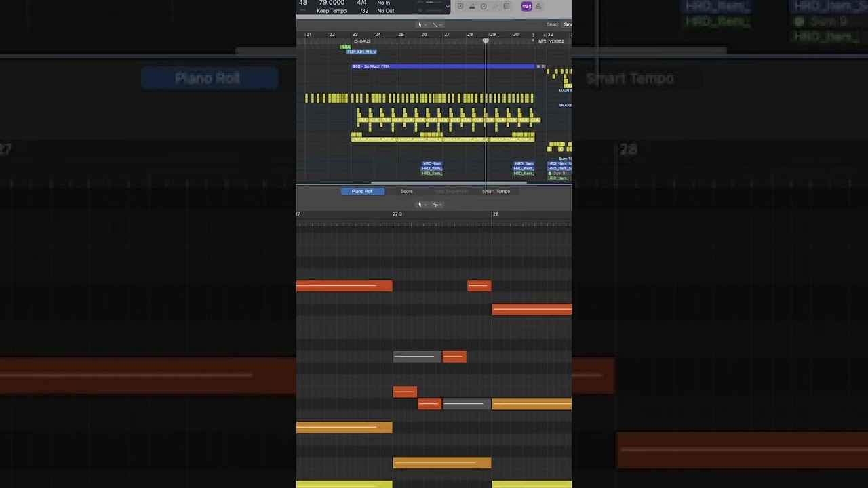Viewport: 868px width, 488px height.
Task: Click the VERSE2 marker
Action: pos(556,41)
